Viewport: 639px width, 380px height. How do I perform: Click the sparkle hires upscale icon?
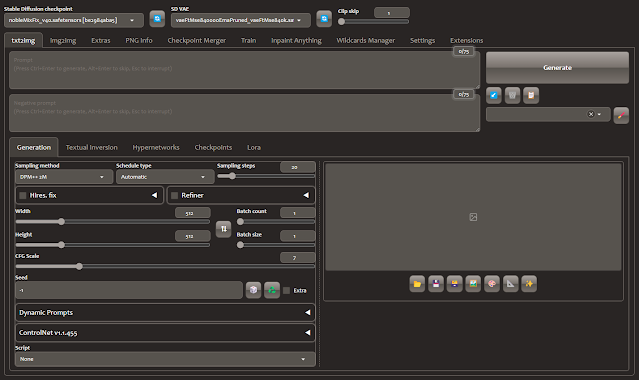(x=529, y=284)
